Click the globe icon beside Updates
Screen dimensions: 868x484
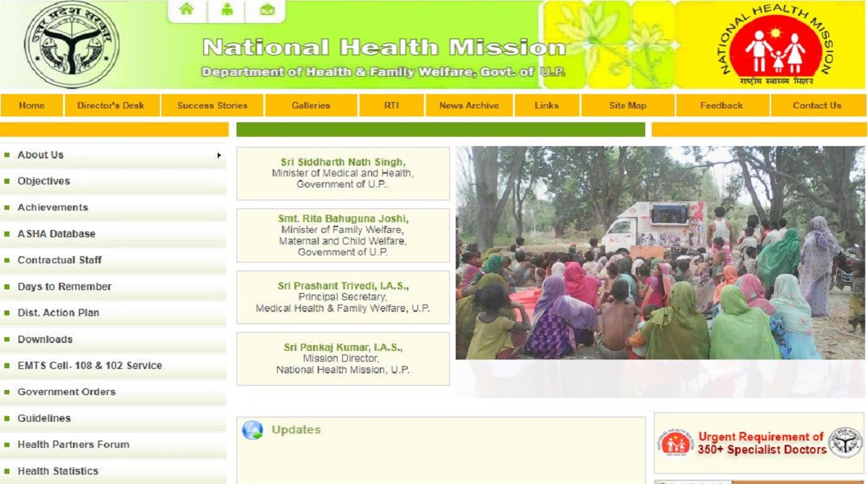(x=252, y=430)
